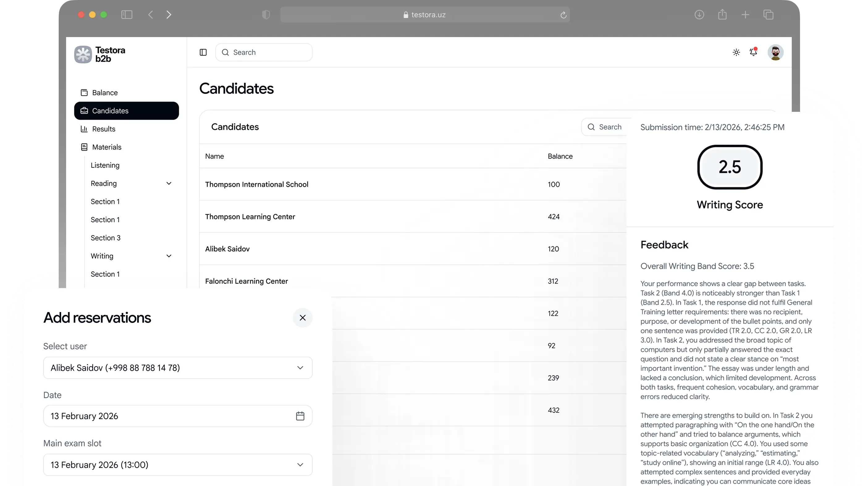Go to Balance in the sidebar

105,93
